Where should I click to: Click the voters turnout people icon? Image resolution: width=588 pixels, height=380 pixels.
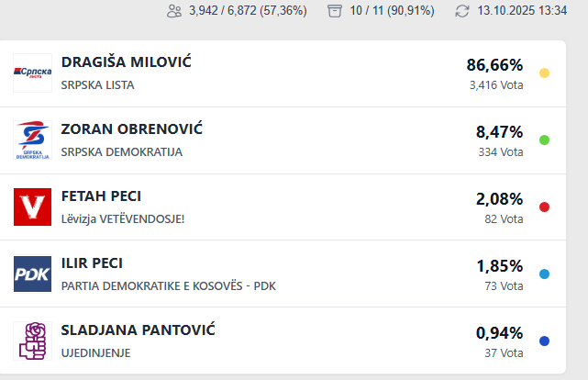[174, 11]
